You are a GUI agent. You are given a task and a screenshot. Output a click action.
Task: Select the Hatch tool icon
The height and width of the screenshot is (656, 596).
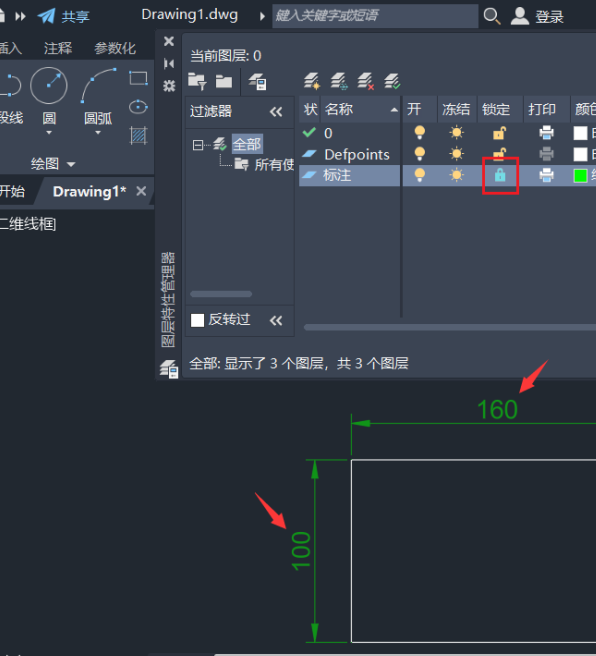138,136
